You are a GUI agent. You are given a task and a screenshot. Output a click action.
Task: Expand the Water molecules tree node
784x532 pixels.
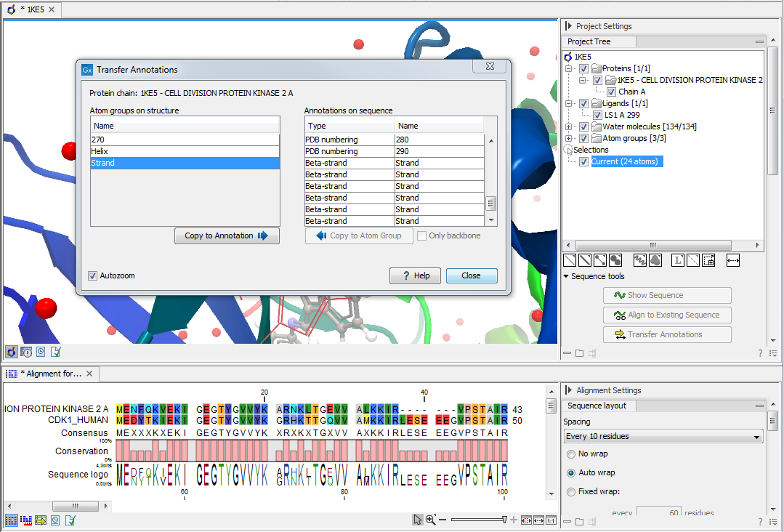(x=568, y=126)
